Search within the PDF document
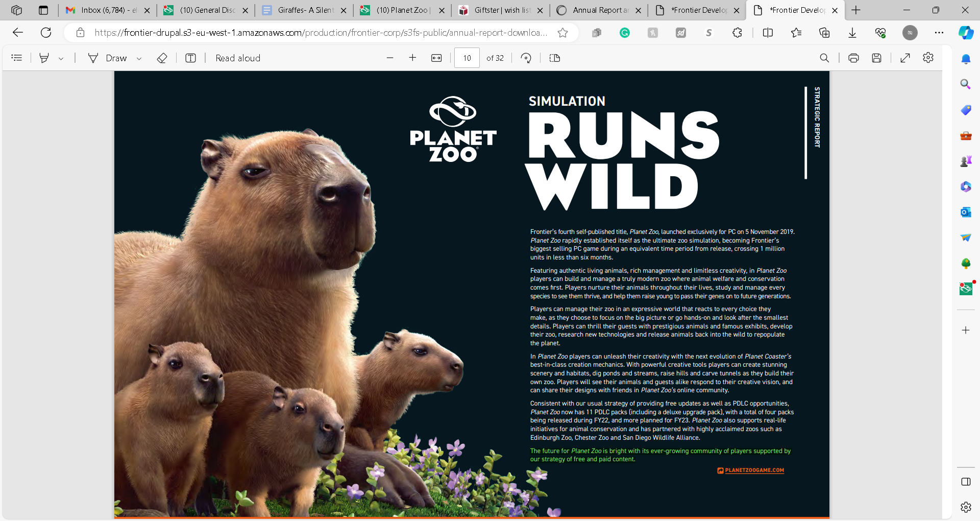This screenshot has height=521, width=980. pos(824,58)
